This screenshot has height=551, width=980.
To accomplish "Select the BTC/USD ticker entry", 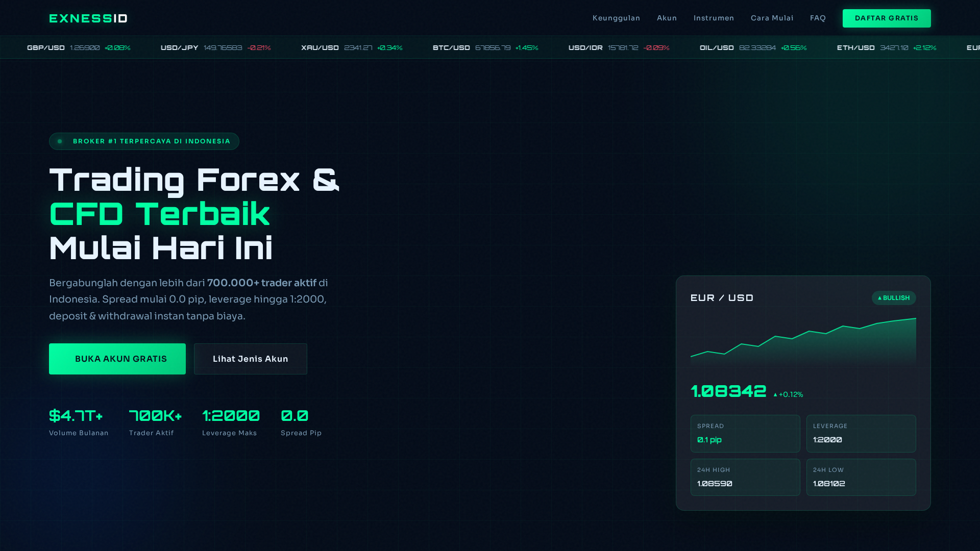I will tap(485, 47).
